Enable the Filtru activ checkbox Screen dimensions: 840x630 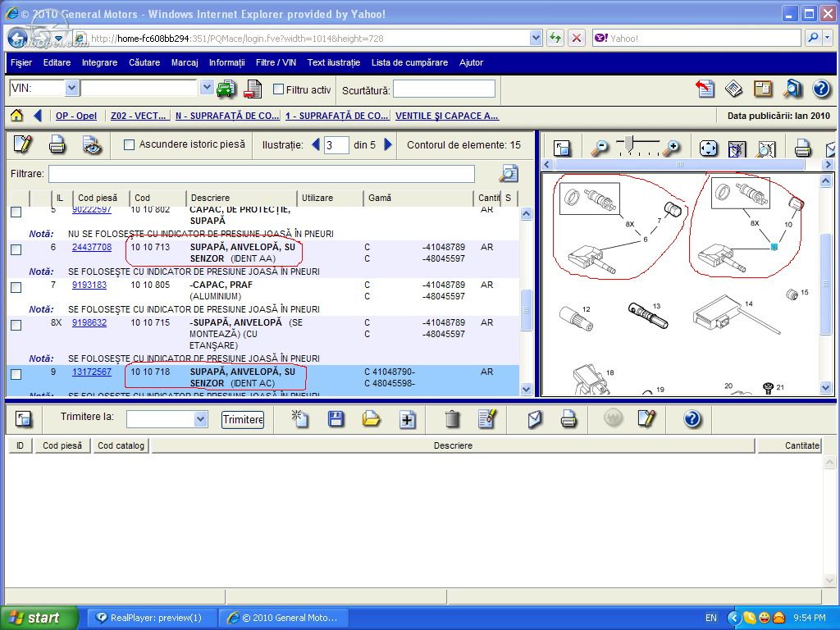coord(279,89)
